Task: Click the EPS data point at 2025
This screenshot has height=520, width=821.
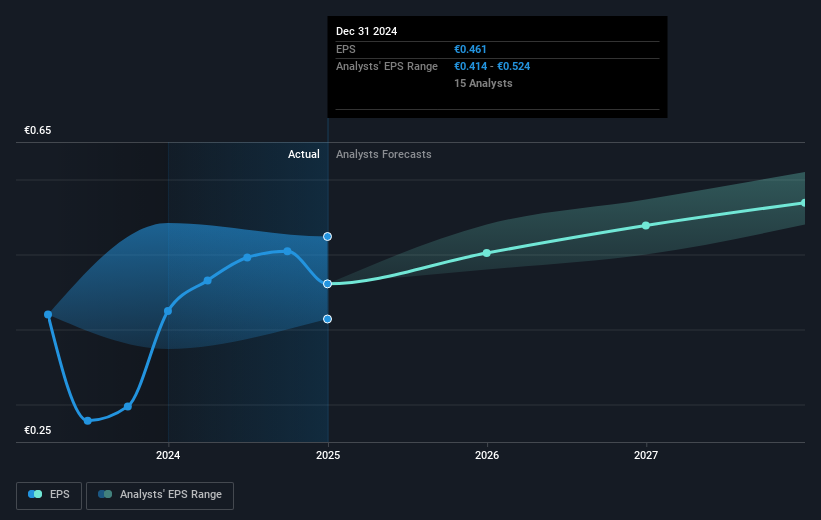Action: (327, 284)
